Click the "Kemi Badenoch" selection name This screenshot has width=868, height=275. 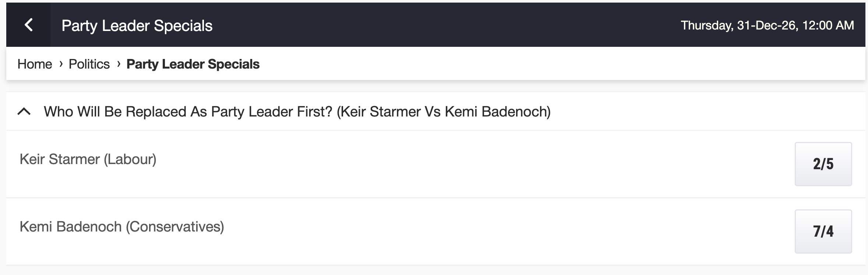click(71, 227)
